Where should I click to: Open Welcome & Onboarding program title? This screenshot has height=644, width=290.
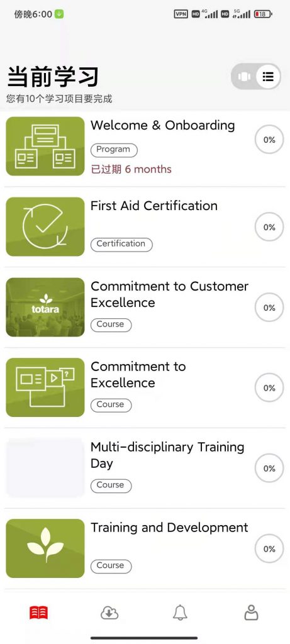pos(163,125)
